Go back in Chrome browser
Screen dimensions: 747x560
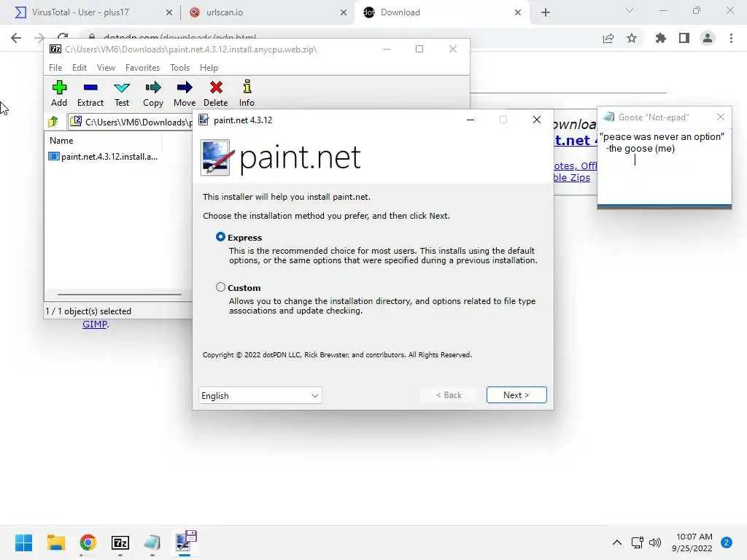pos(16,38)
